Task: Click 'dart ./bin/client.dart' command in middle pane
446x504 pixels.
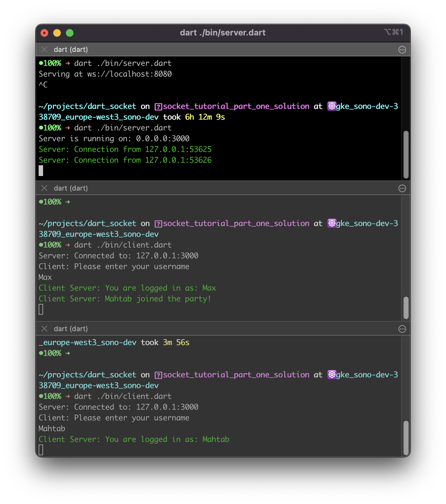Action: pos(123,245)
